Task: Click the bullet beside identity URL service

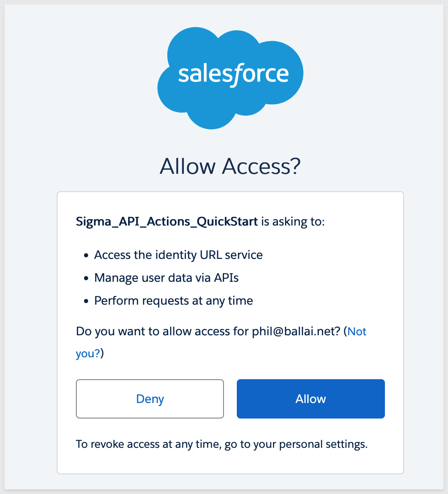Action: point(86,255)
